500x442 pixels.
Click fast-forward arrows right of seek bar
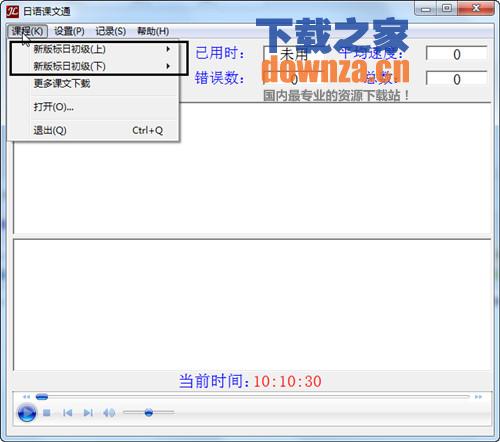coord(478,397)
